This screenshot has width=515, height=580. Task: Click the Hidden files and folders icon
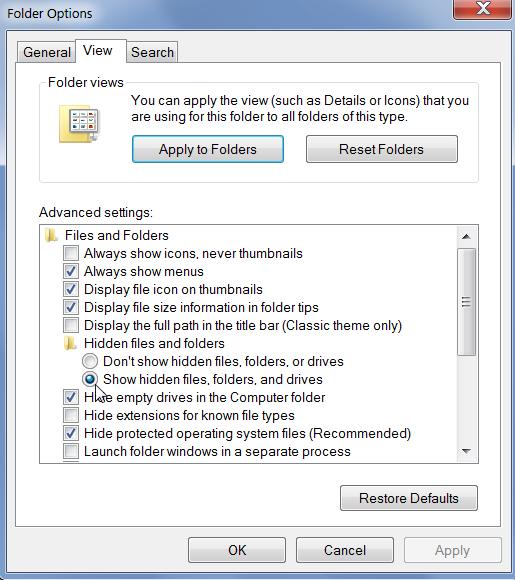[x=70, y=343]
